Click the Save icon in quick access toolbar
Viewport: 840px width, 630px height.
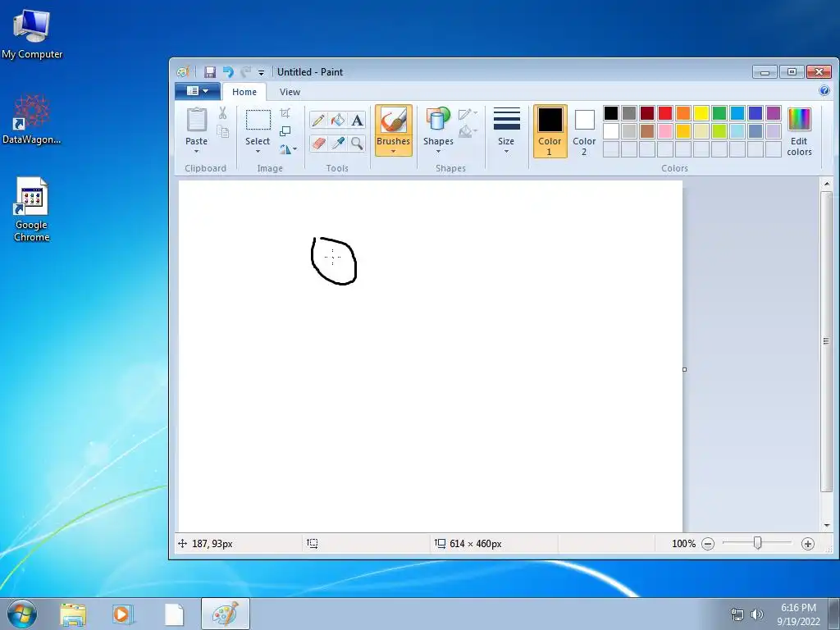tap(210, 72)
